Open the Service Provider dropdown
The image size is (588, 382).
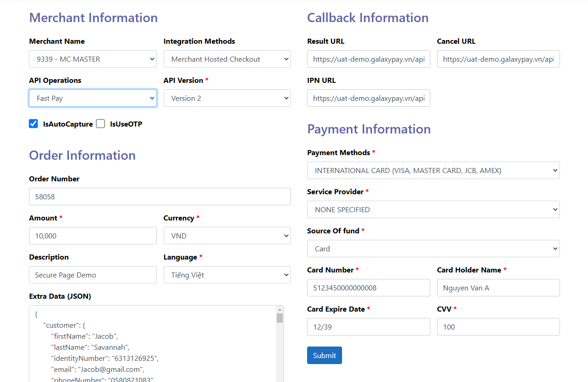433,209
